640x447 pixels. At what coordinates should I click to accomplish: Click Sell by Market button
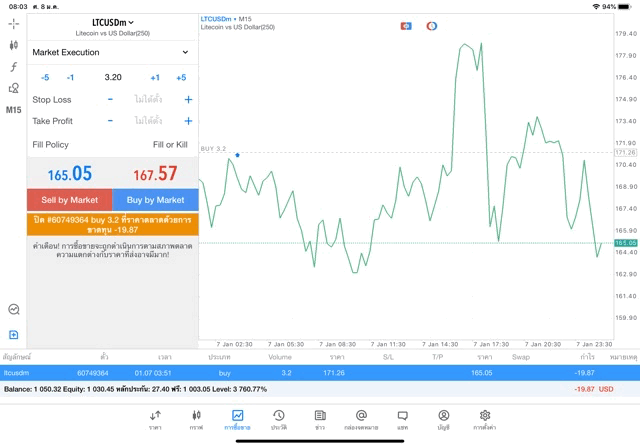(x=70, y=200)
